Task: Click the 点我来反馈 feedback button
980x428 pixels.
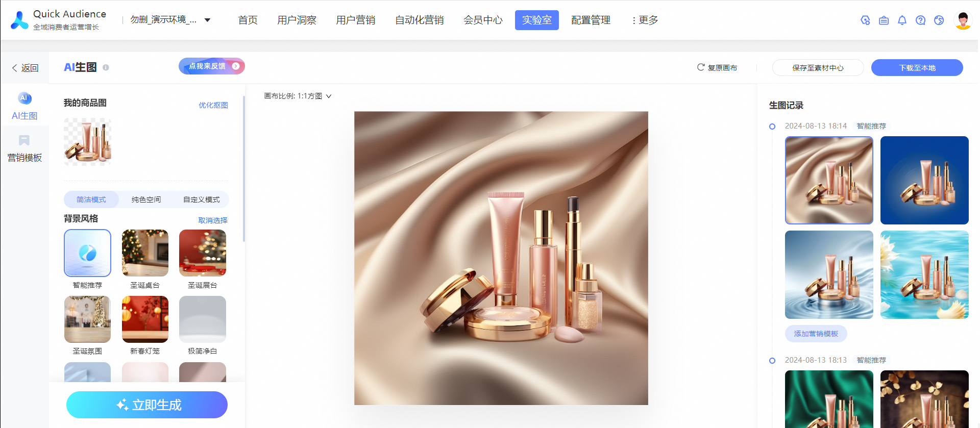Action: (212, 66)
